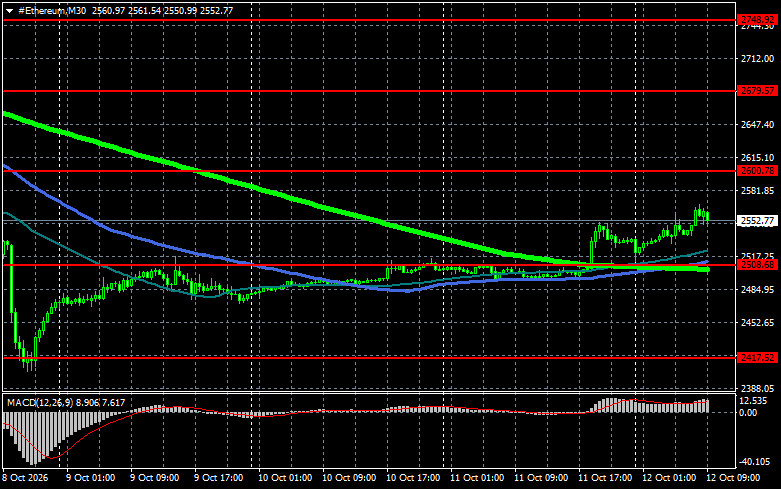Click the 9 Oct 17:00 time label
Viewport: 781px width, 489px height.
pyautogui.click(x=218, y=478)
